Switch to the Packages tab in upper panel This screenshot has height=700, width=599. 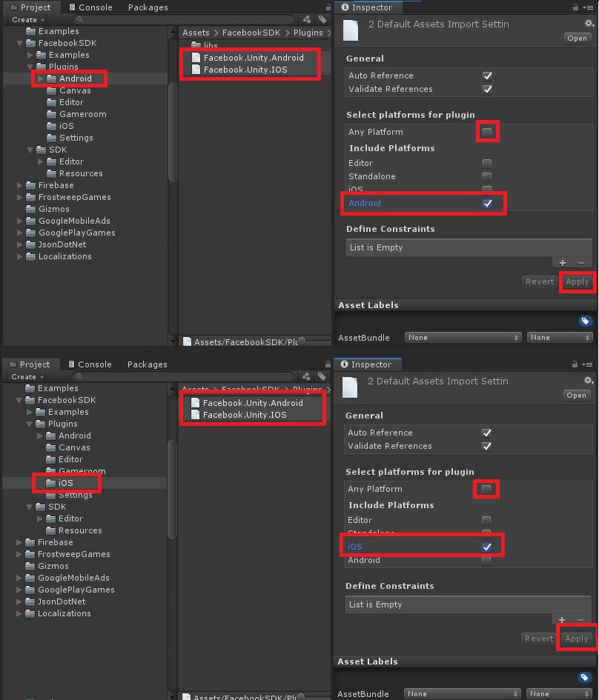[148, 7]
